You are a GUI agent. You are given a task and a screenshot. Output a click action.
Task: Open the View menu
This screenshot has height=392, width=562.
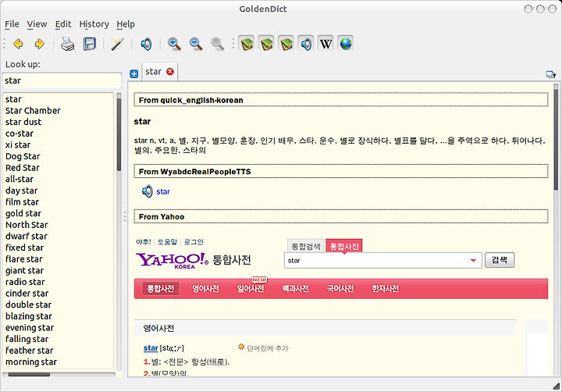[37, 24]
